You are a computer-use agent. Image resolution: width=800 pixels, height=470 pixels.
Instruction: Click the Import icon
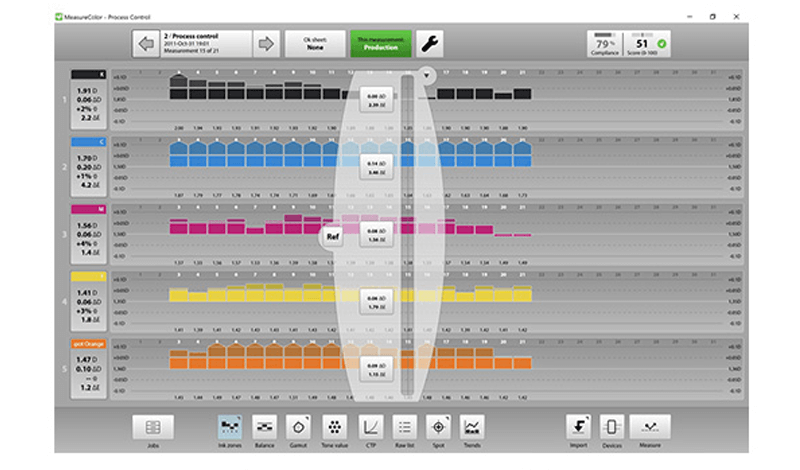point(579,427)
